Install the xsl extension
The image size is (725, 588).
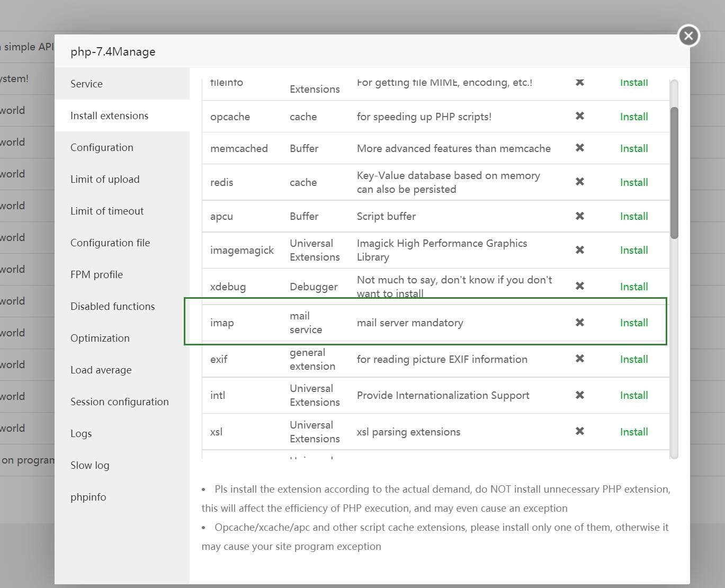[634, 432]
